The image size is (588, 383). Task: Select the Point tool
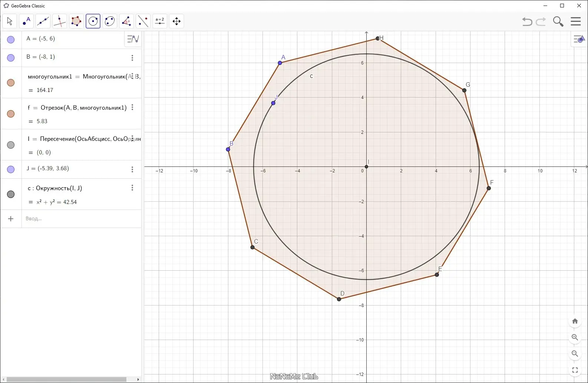point(26,21)
